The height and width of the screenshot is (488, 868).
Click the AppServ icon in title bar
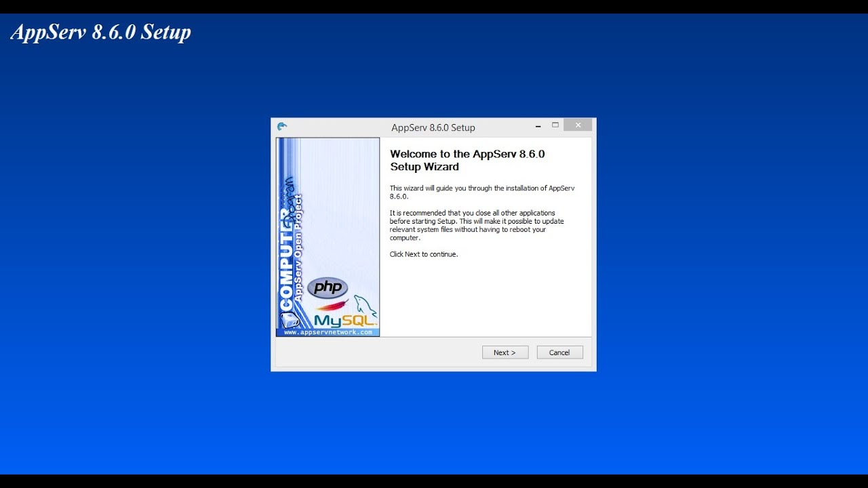282,127
